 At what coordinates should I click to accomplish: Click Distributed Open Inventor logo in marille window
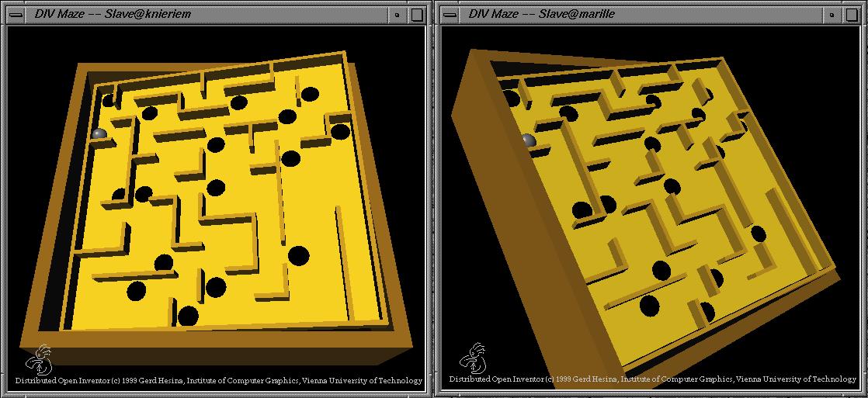pos(475,358)
